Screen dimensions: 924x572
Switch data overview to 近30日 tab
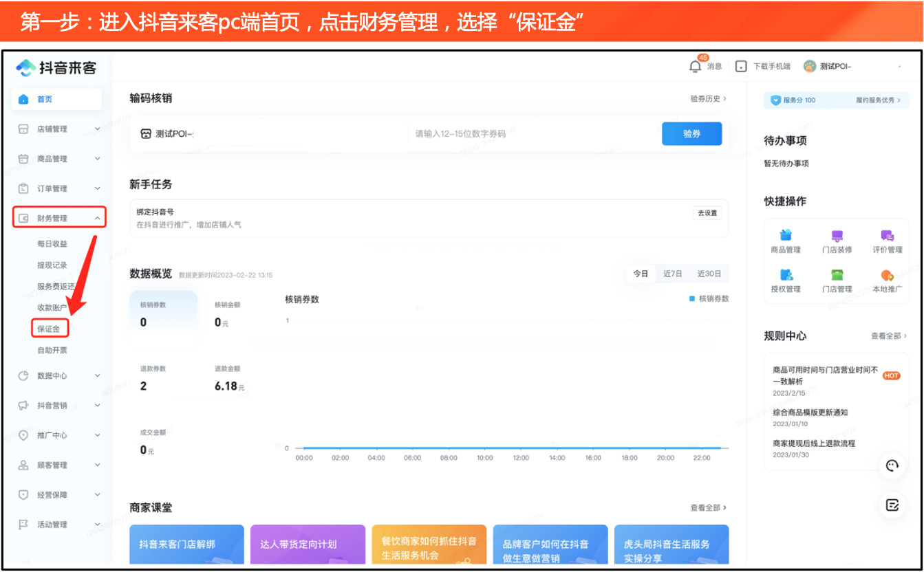[709, 274]
